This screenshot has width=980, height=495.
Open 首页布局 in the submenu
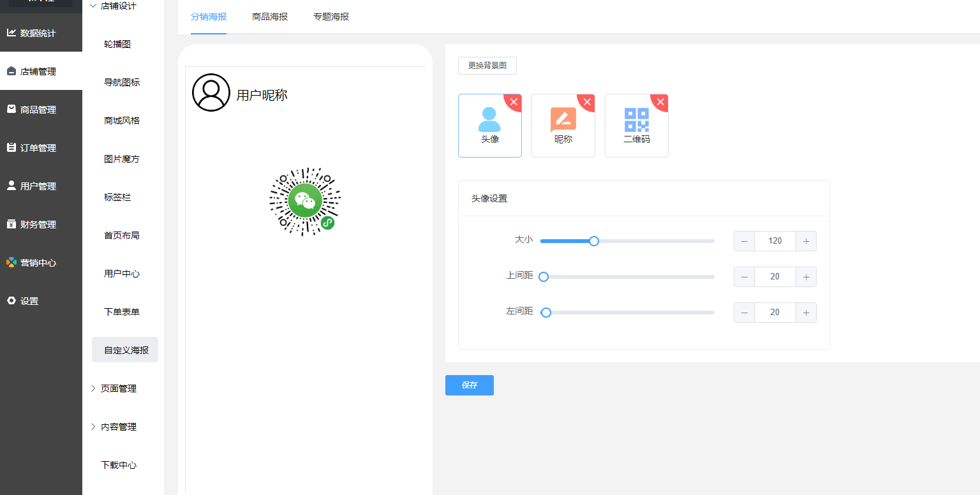click(122, 235)
